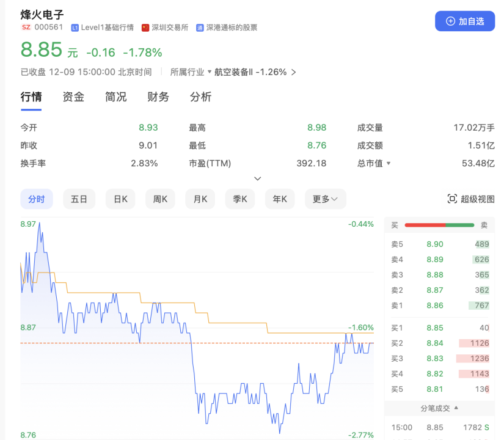
Task: Click the 深港通标的股票 通 icon
Action: (x=200, y=28)
